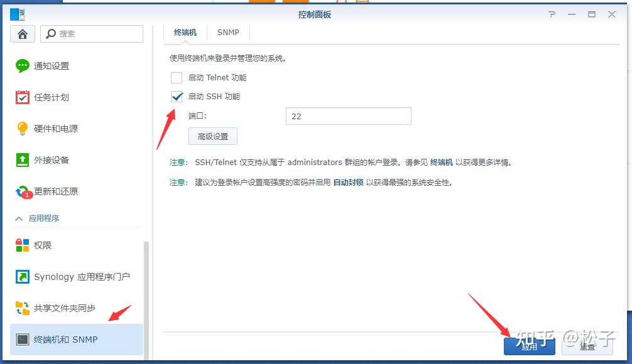Click the SSH 端口 input field
The width and height of the screenshot is (632, 364).
coord(348,115)
